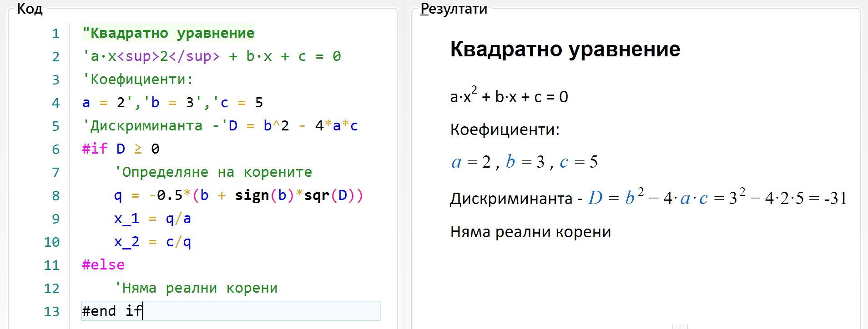Screen dimensions: 868x329
Task: Click the Код panel label
Action: 30,9
